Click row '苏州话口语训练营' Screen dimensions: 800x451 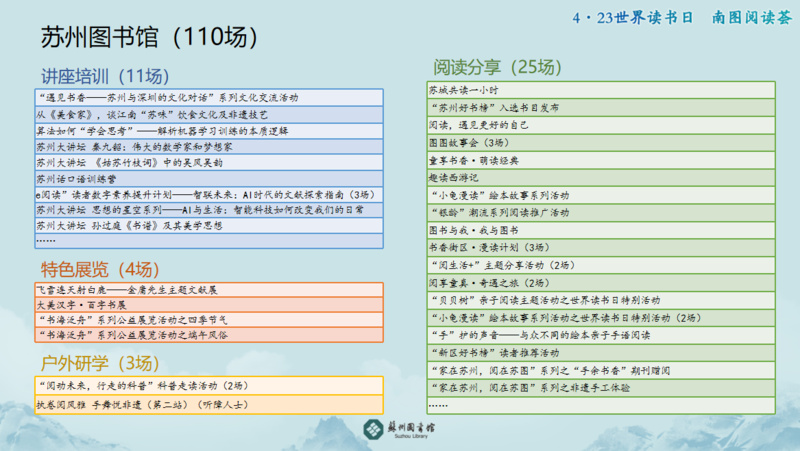pyautogui.click(x=209, y=179)
